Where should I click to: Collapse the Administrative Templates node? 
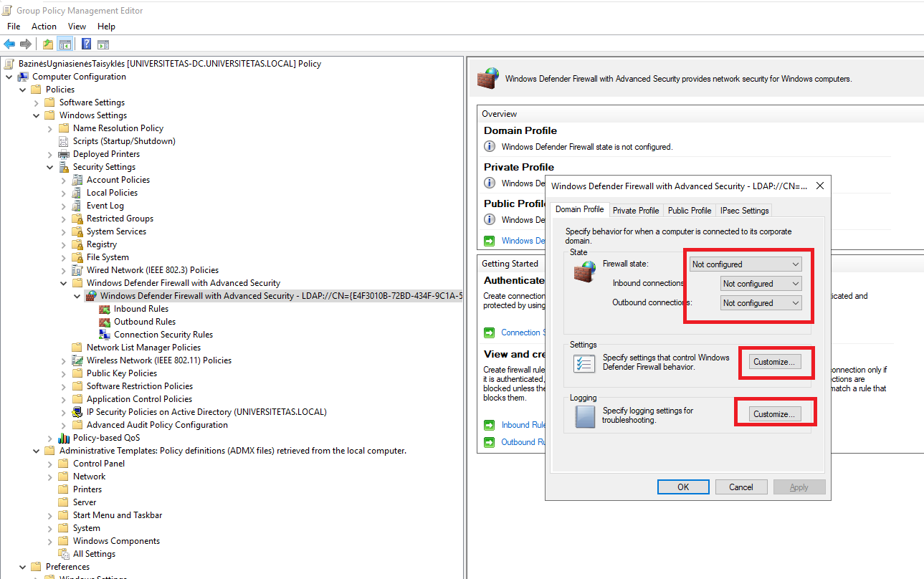tap(36, 451)
